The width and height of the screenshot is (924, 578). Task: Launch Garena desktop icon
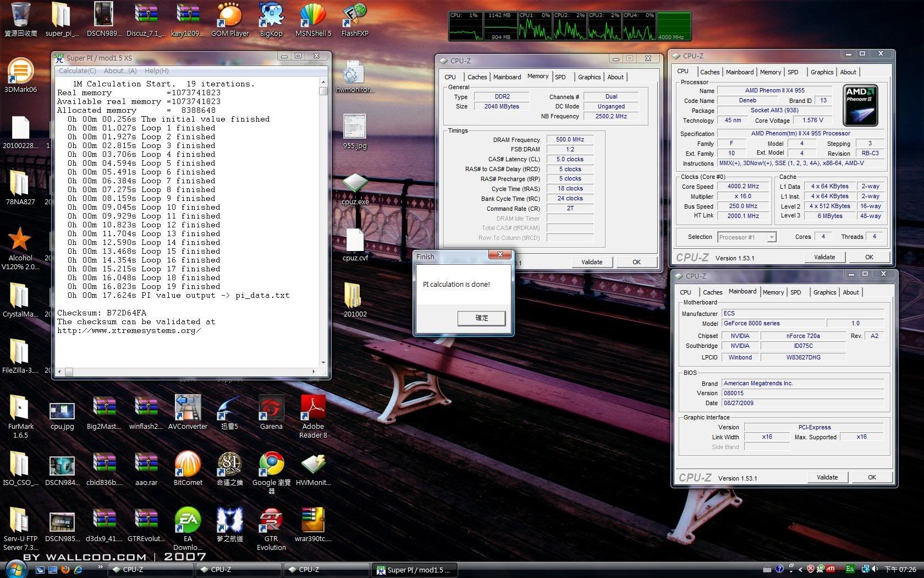click(x=271, y=412)
